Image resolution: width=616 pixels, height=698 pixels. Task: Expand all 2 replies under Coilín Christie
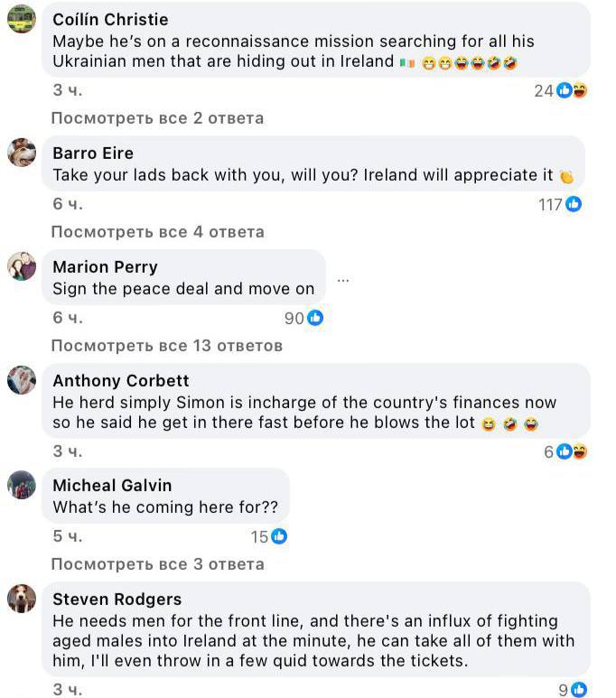pyautogui.click(x=157, y=118)
